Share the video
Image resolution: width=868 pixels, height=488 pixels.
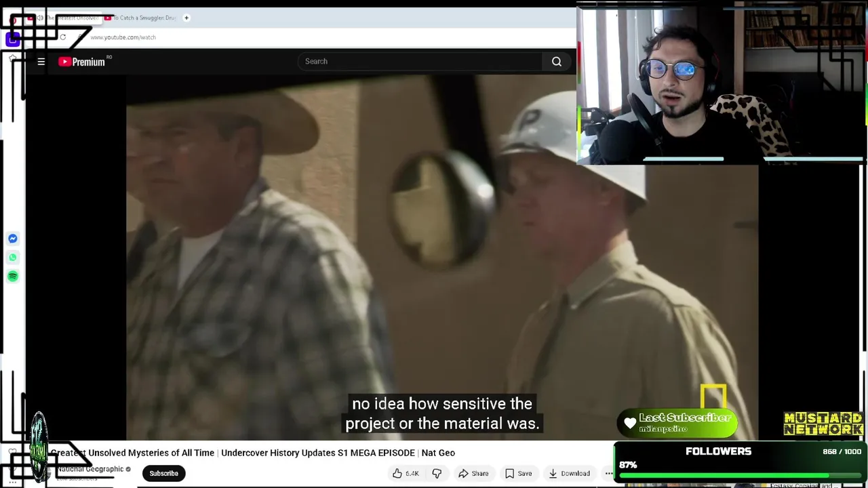(x=473, y=473)
